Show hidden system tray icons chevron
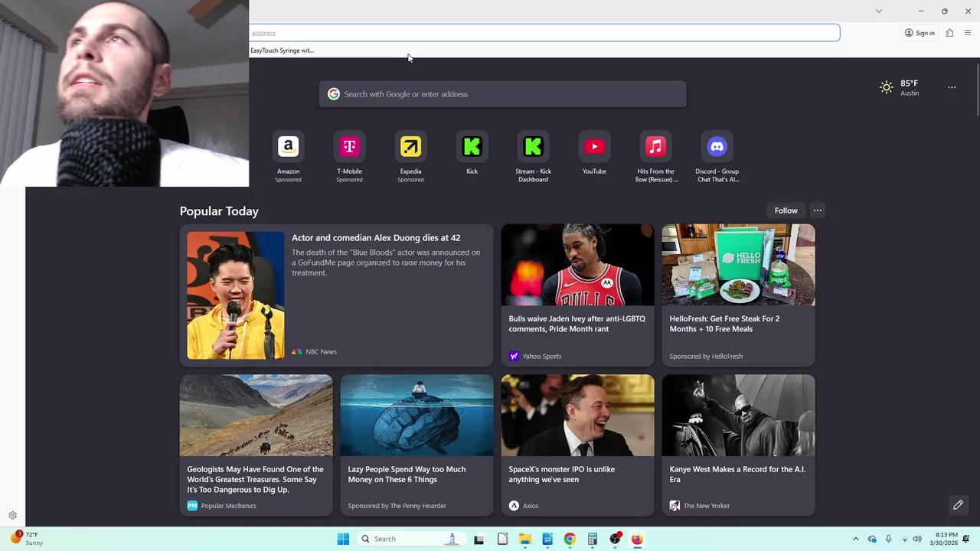The height and width of the screenshot is (551, 980). click(856, 539)
